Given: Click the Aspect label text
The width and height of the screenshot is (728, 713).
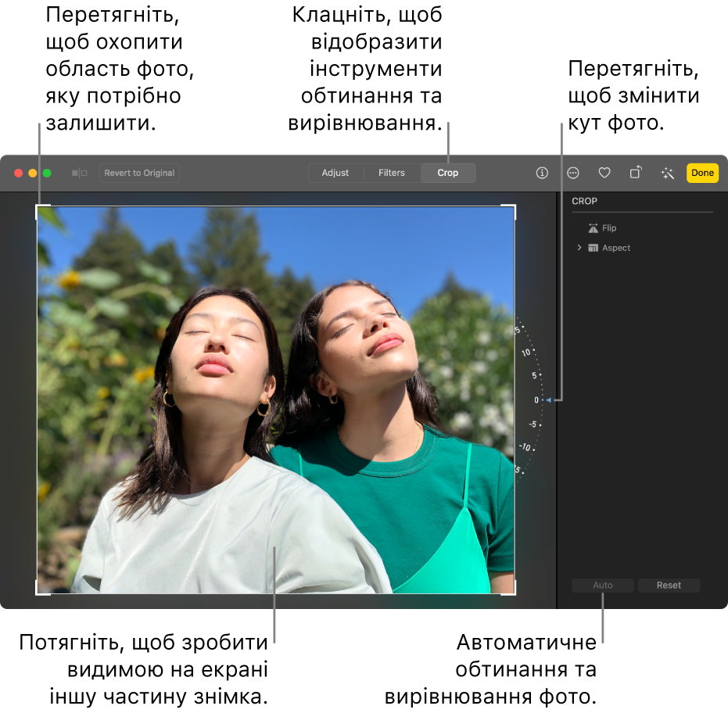Looking at the screenshot, I should [x=616, y=248].
